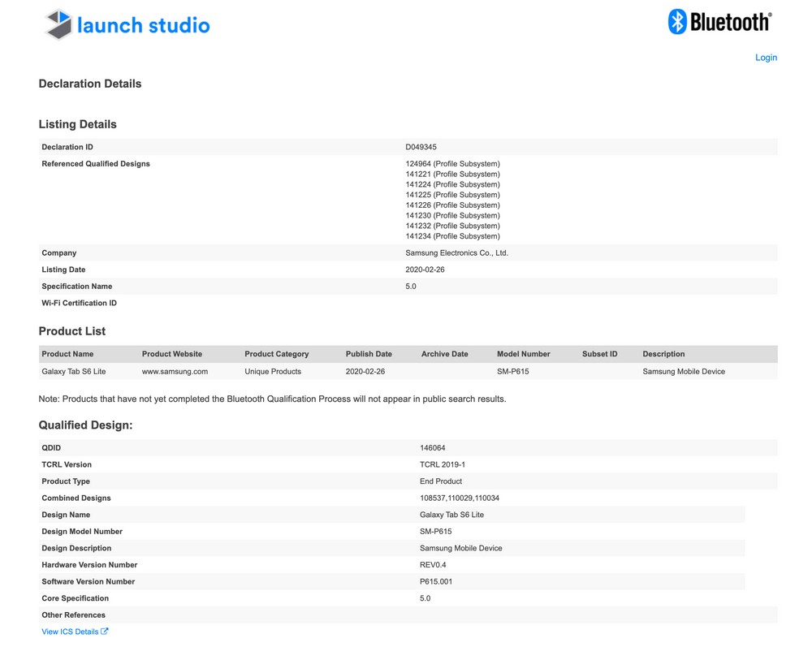Click the Product Type label

pos(66,481)
